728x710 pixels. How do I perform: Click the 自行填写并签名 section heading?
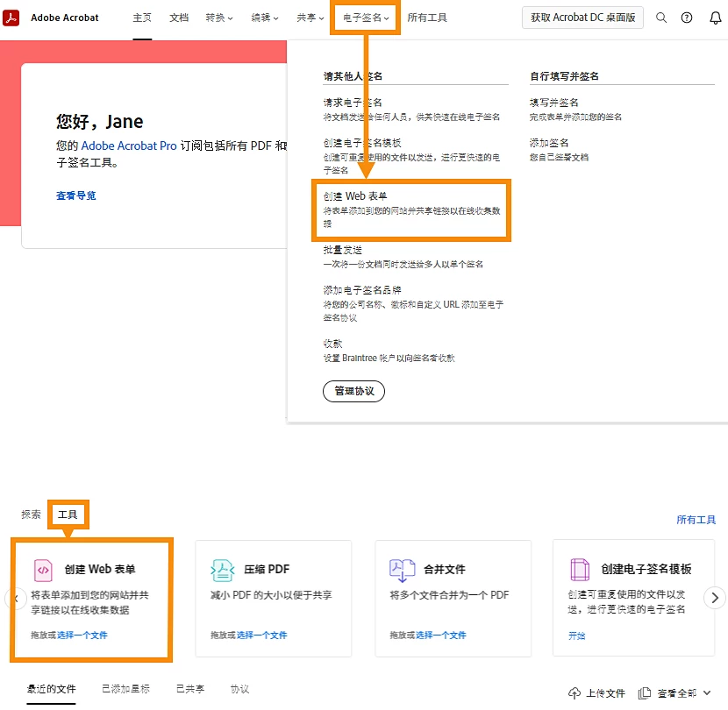pyautogui.click(x=564, y=76)
